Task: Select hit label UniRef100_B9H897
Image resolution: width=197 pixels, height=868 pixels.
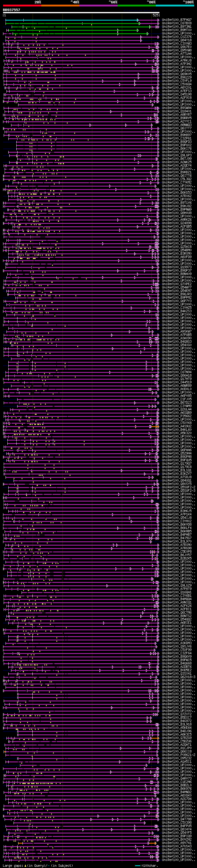Action: click(177, 135)
